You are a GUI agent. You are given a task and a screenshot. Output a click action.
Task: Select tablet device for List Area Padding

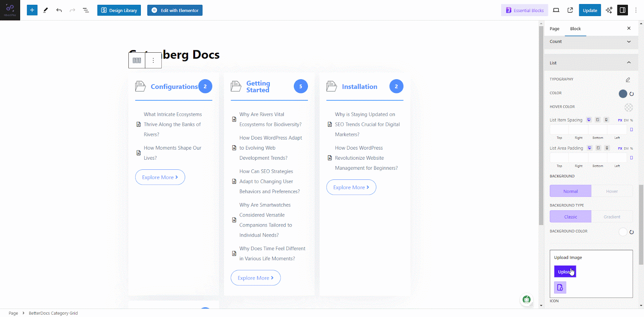599,148
